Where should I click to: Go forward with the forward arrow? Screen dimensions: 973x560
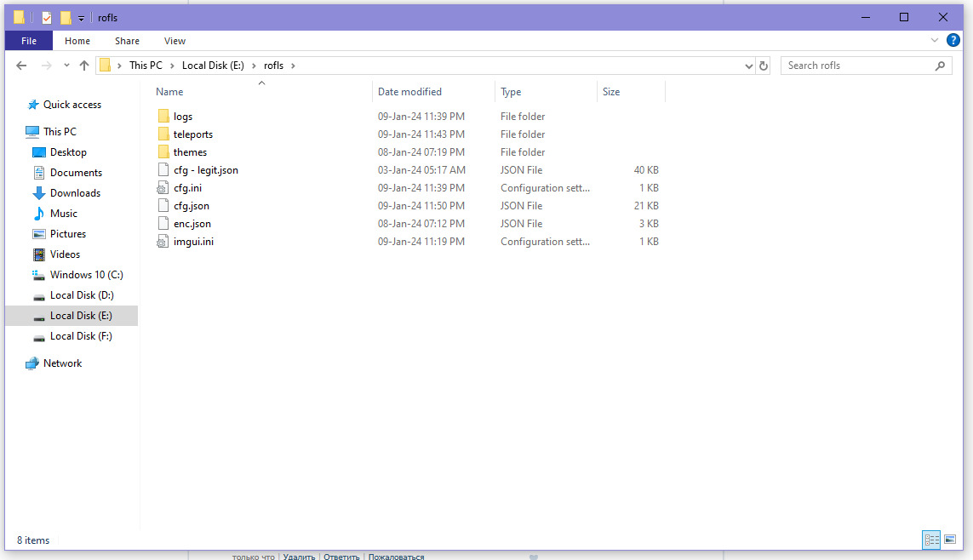click(x=47, y=66)
